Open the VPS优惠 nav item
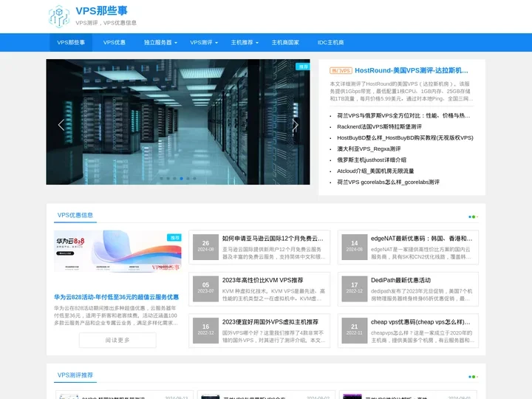The height and width of the screenshot is (399, 532). (115, 43)
